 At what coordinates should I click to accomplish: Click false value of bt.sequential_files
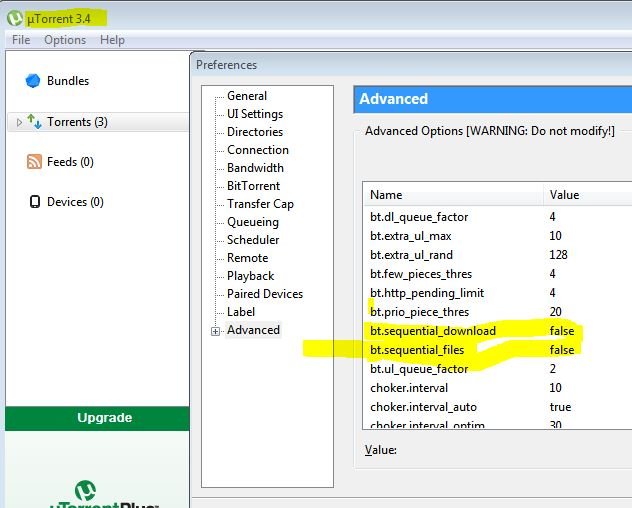point(562,350)
